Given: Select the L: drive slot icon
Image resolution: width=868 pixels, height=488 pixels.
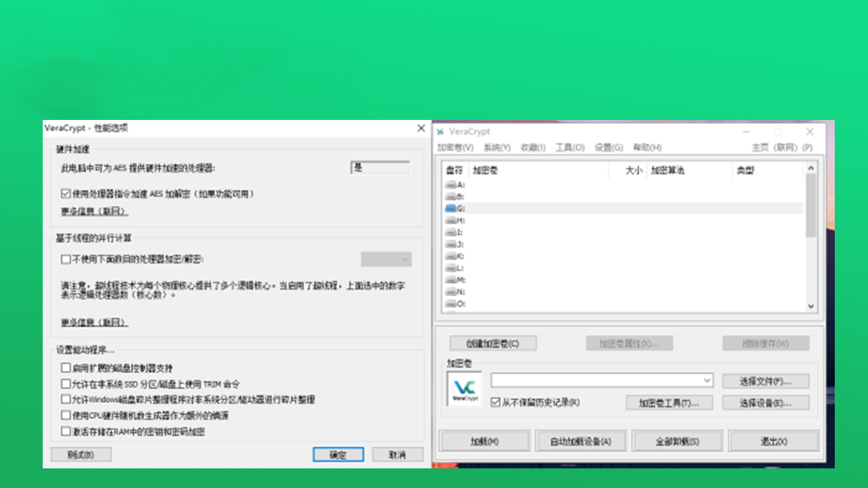Looking at the screenshot, I should 450,268.
